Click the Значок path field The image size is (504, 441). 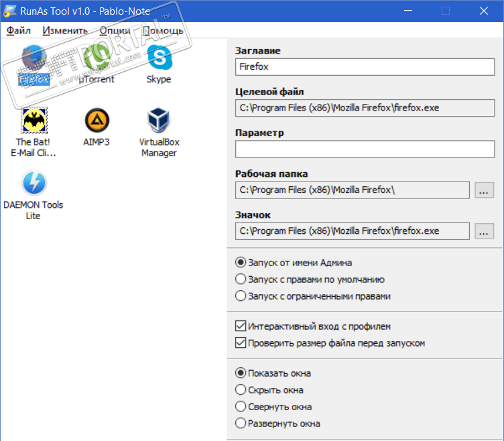coord(353,231)
